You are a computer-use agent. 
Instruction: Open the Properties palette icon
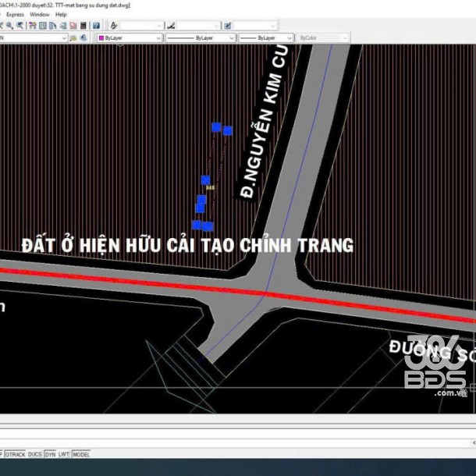[33, 26]
